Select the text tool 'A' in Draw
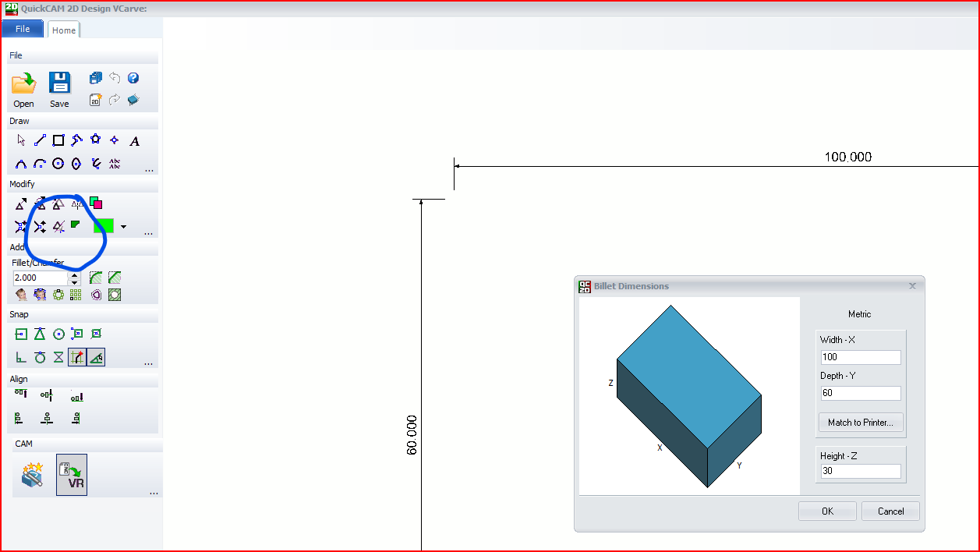980x552 pixels. (x=135, y=141)
